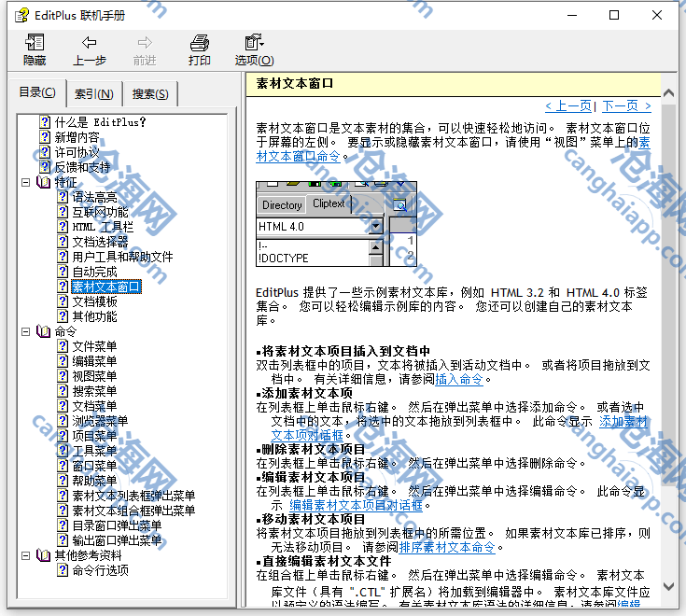
Task: Select 命令行选项 in the contents tree
Action: 100,570
